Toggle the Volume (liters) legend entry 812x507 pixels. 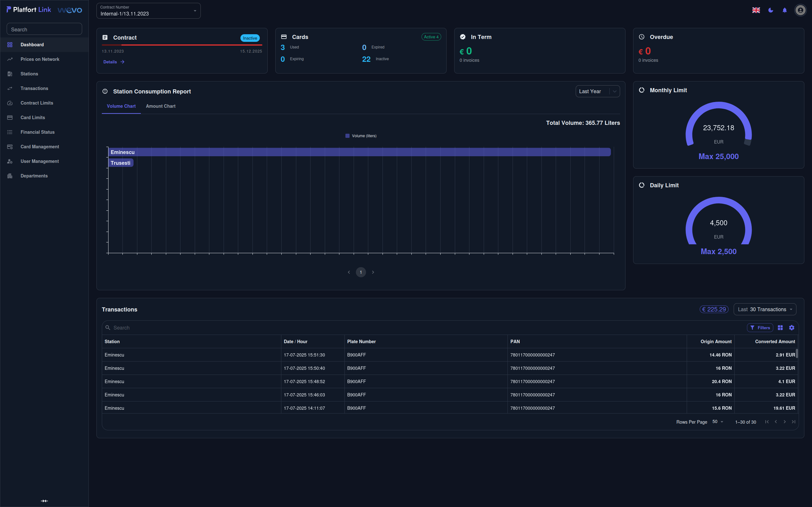click(361, 136)
